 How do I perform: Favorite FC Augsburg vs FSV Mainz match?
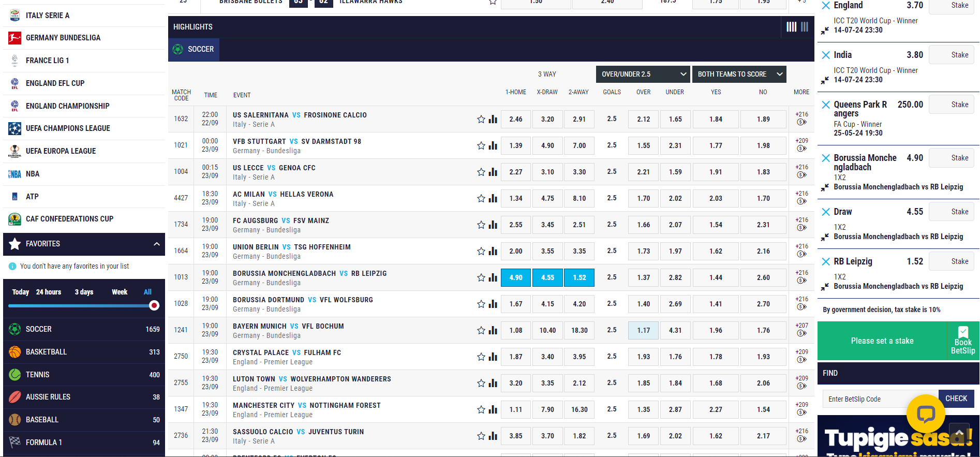[481, 225]
